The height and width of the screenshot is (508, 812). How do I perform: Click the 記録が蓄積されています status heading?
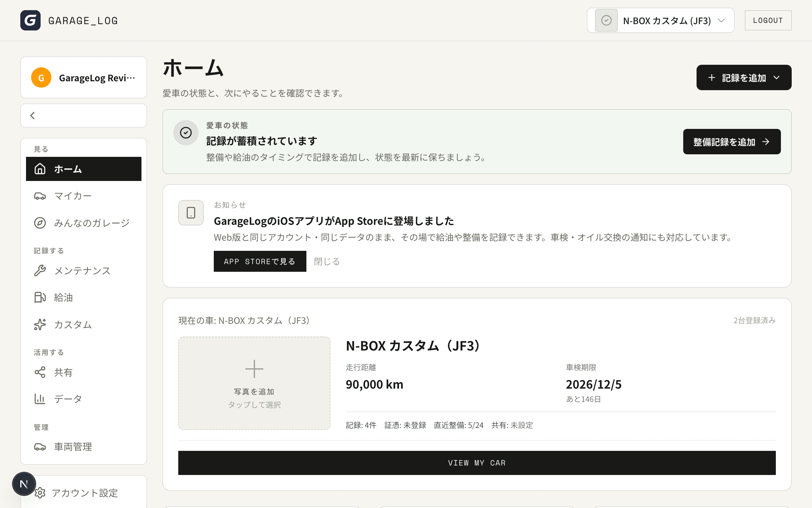(x=262, y=141)
